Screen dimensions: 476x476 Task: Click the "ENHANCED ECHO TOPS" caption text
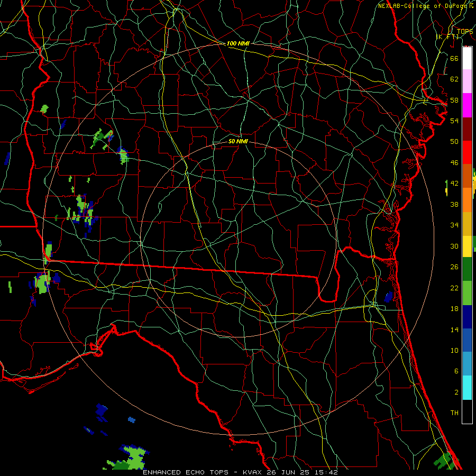tap(186, 472)
